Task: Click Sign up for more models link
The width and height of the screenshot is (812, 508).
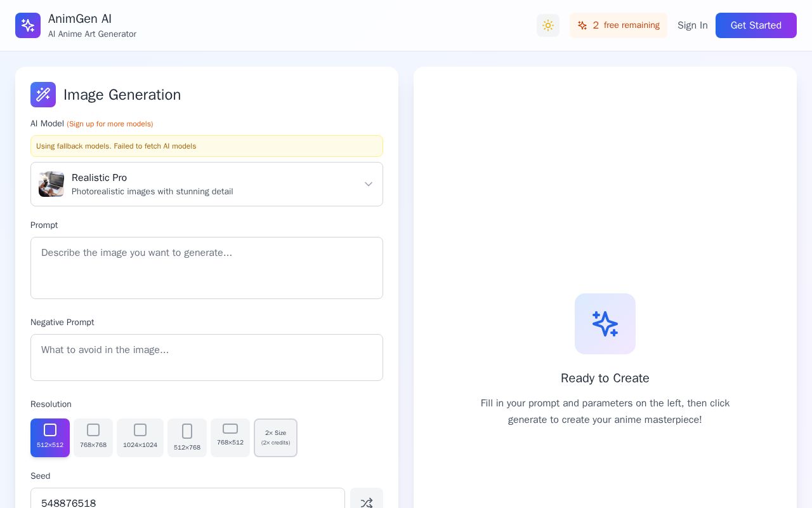Action: [x=110, y=124]
